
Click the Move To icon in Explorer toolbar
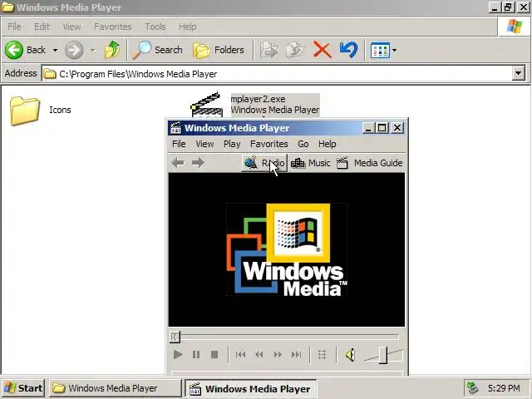pos(268,50)
